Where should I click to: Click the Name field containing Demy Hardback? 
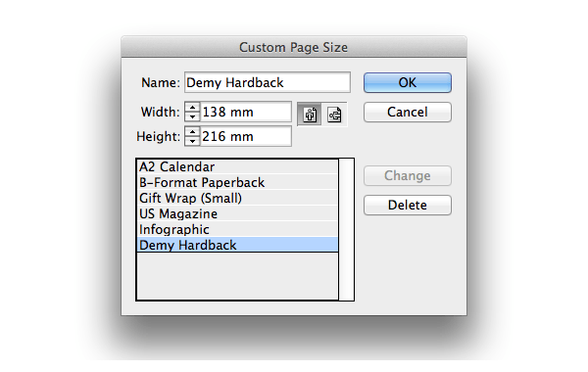pos(268,82)
